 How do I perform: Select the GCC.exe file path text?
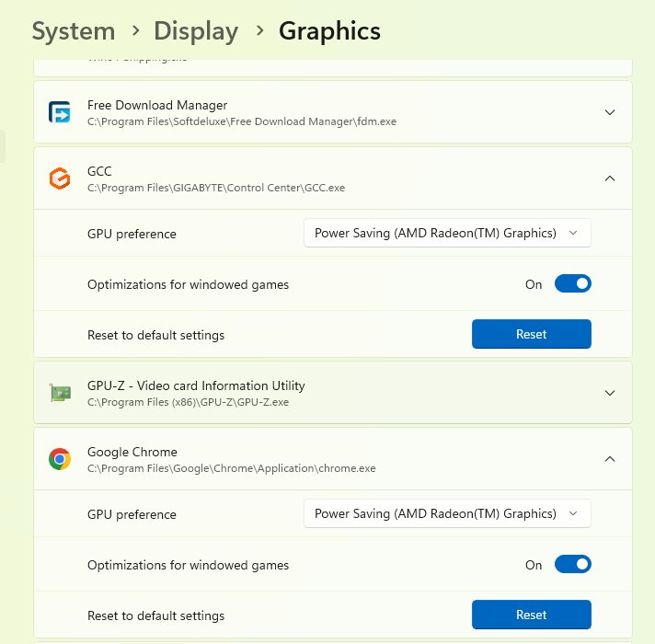click(216, 188)
